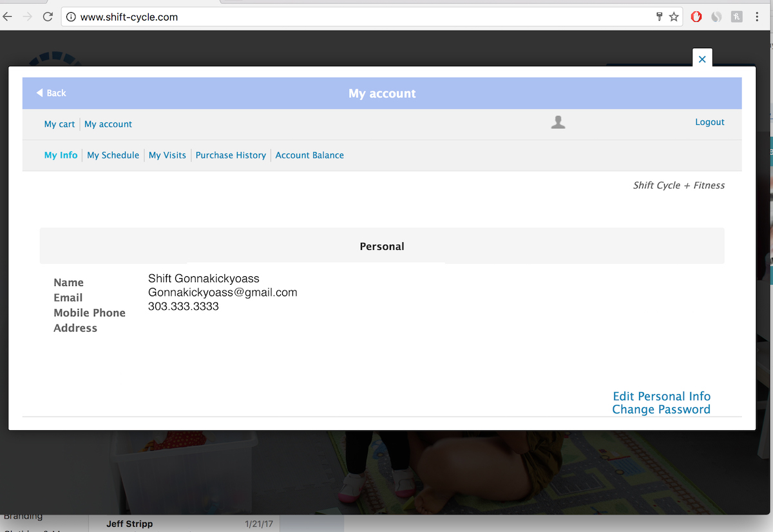Click the email Gonnakickyoass@gmail.com

[x=223, y=292]
